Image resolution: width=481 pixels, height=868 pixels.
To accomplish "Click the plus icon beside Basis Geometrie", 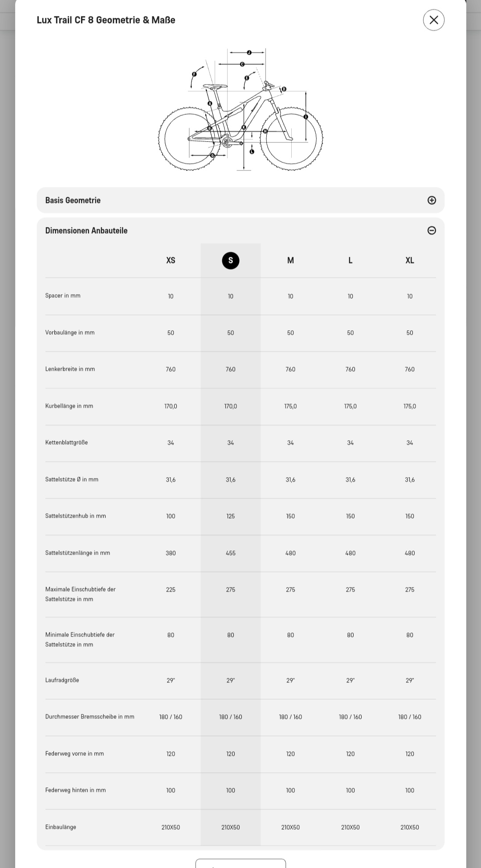I will pos(432,200).
